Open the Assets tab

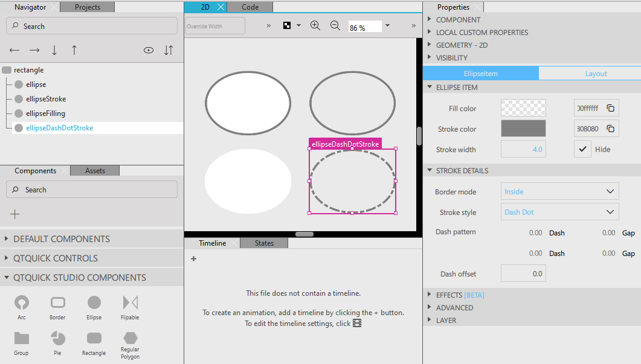[x=95, y=171]
